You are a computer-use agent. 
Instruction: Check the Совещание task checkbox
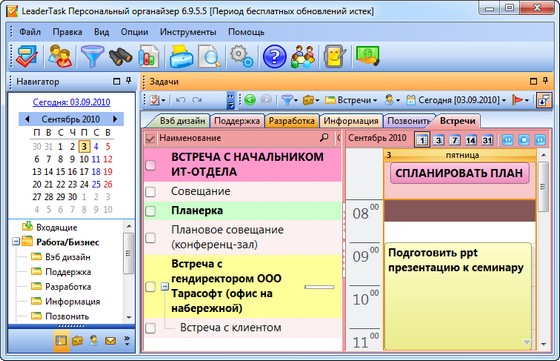pos(151,192)
